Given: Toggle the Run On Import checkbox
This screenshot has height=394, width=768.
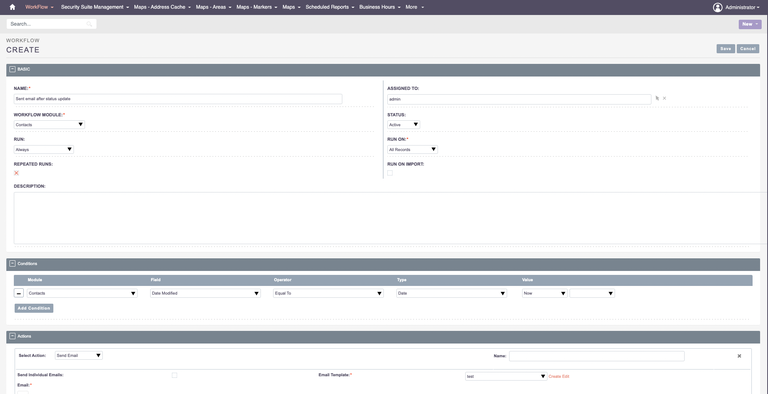Looking at the screenshot, I should coord(390,173).
